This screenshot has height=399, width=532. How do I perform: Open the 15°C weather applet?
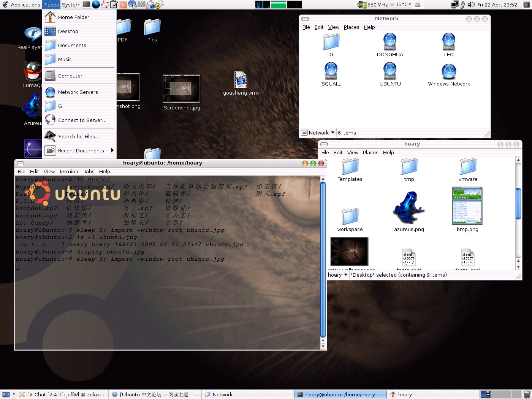401,5
